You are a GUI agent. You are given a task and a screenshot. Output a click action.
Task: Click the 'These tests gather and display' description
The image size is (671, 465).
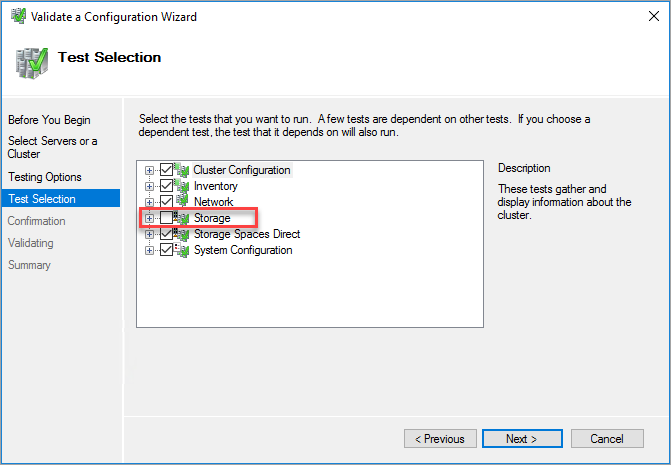[x=564, y=202]
